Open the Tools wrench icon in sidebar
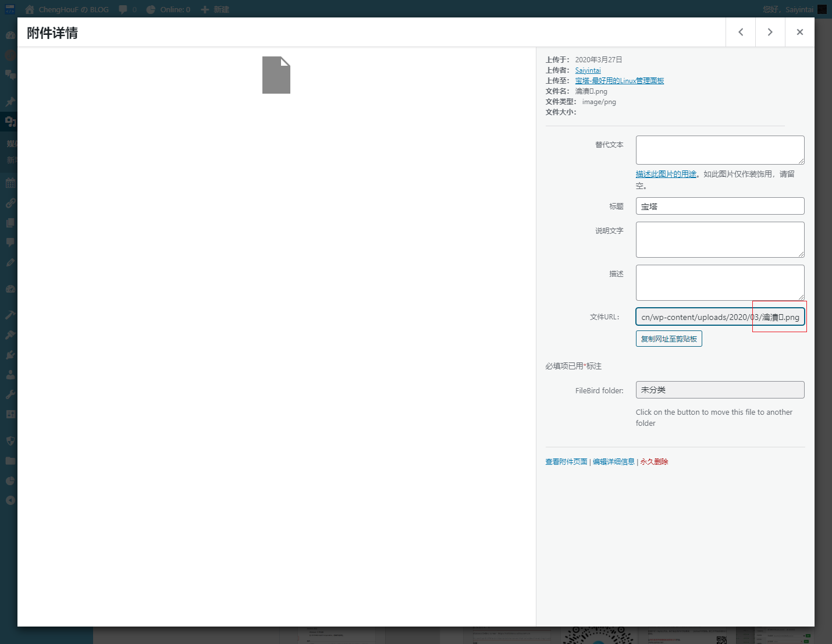Image resolution: width=832 pixels, height=644 pixels. [x=10, y=394]
